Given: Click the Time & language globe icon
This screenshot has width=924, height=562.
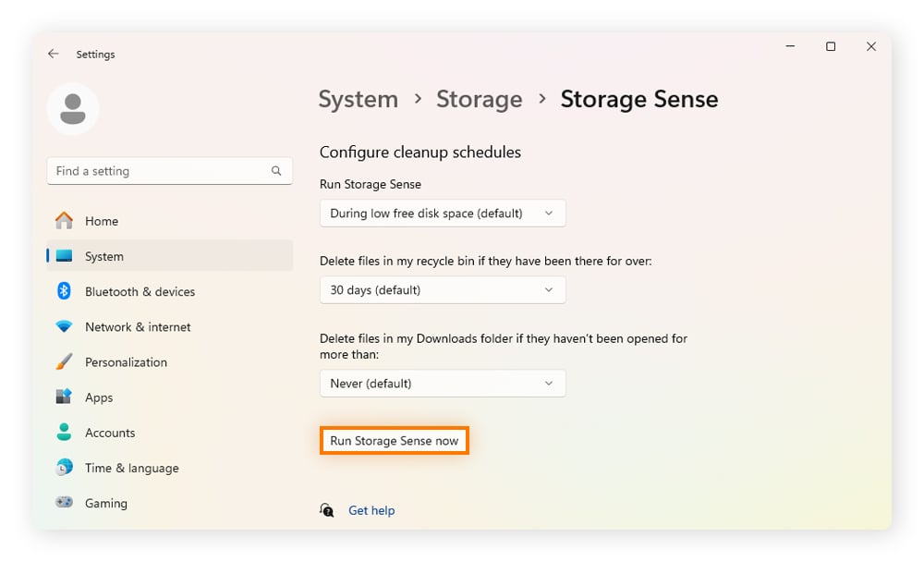Looking at the screenshot, I should (x=64, y=468).
